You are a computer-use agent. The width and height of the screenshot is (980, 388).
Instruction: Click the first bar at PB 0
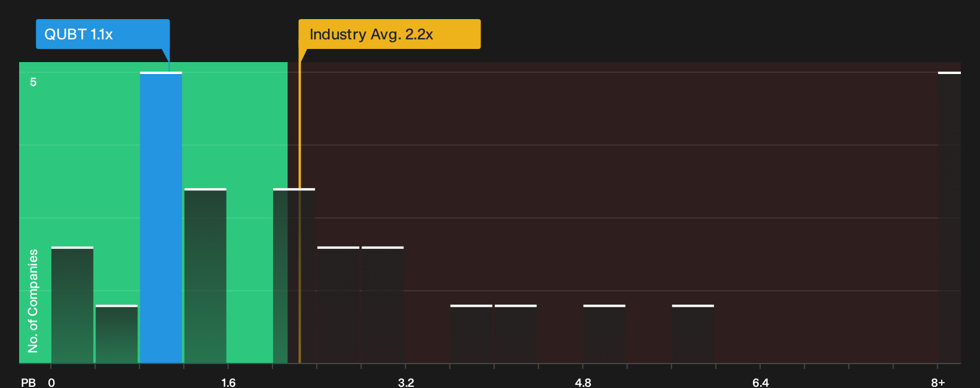click(x=72, y=304)
